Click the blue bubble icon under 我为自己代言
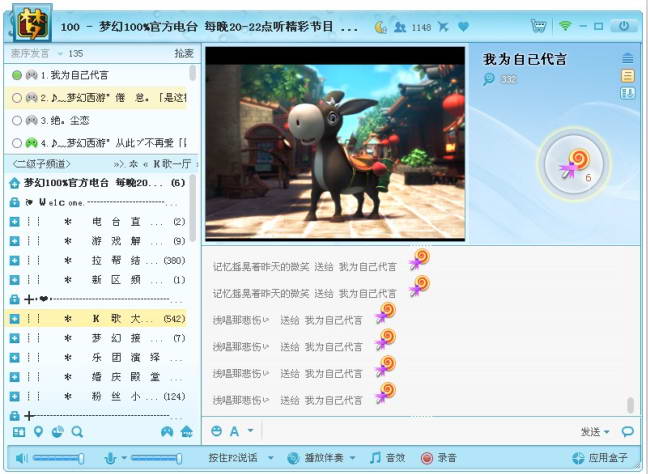The height and width of the screenshot is (474, 648). [x=489, y=78]
